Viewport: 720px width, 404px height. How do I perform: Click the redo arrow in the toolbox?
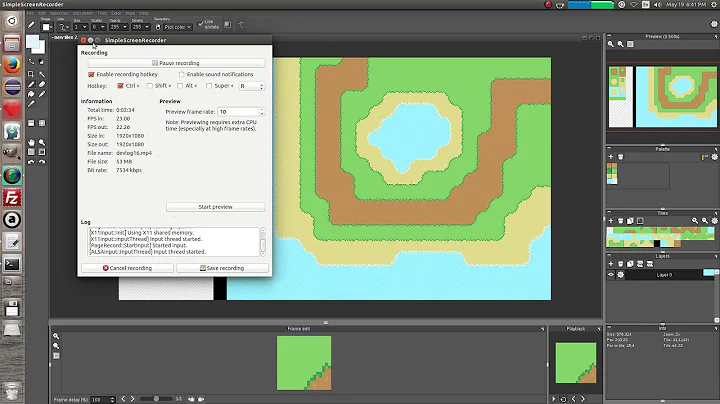coord(42,162)
